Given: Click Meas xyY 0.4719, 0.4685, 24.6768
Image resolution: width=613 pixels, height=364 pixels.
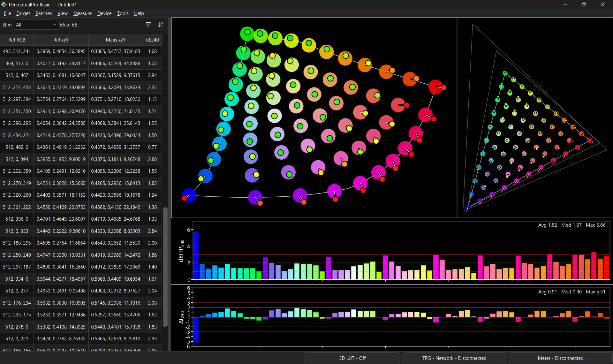Looking at the screenshot, I should [116, 219].
